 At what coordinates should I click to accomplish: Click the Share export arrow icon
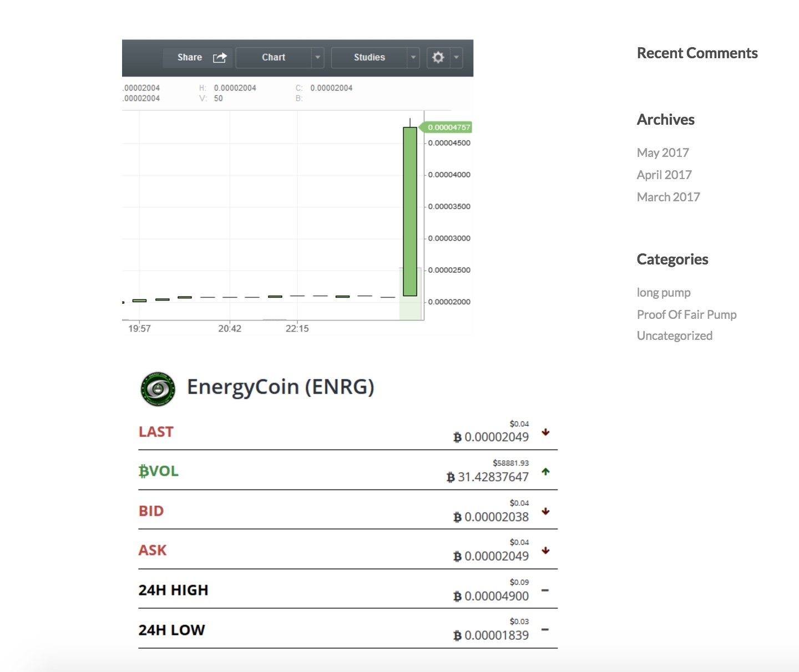pos(220,57)
